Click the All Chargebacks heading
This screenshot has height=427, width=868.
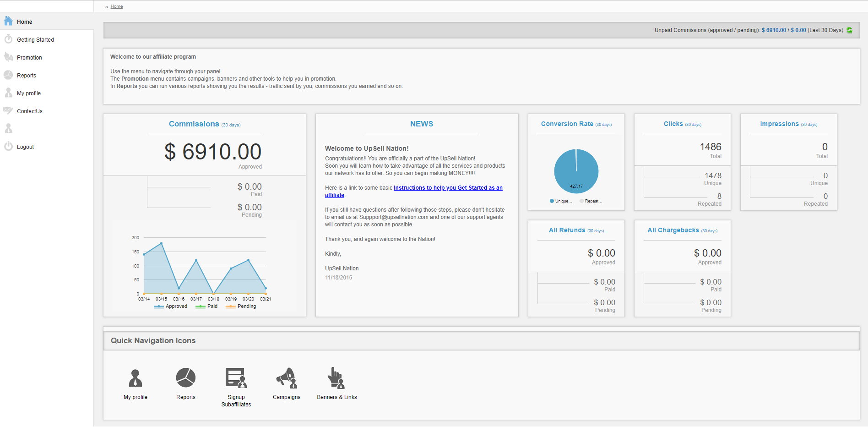pyautogui.click(x=683, y=230)
